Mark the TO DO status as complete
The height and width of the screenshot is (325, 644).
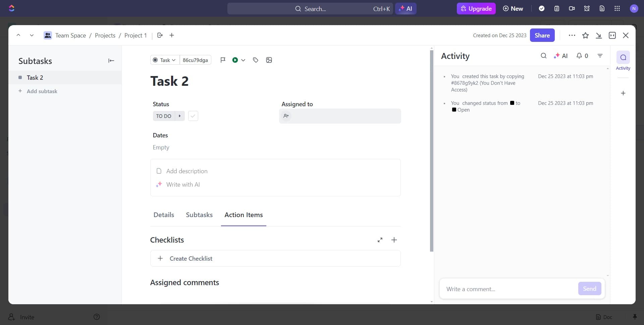193,116
